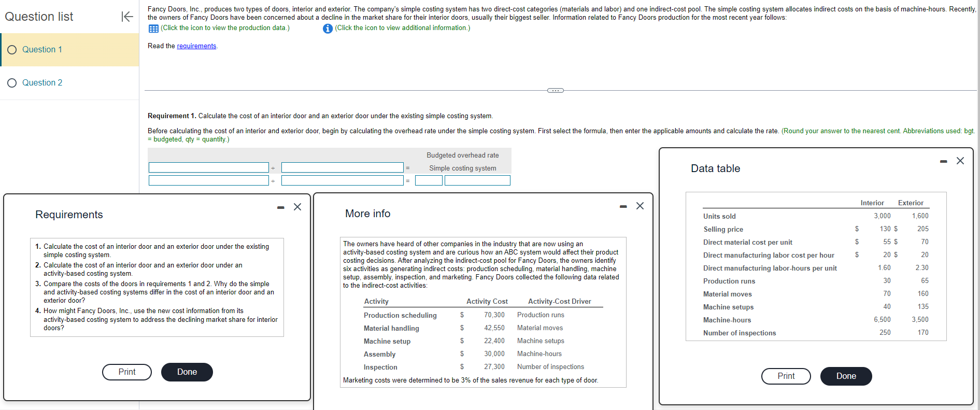Image resolution: width=980 pixels, height=410 pixels.
Task: Print the Requirements dialog
Action: pos(127,372)
